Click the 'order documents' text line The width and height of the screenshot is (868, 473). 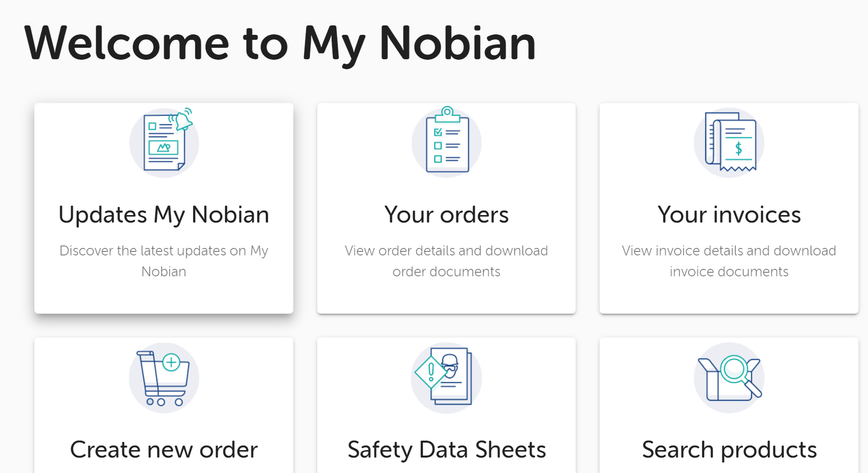446,272
